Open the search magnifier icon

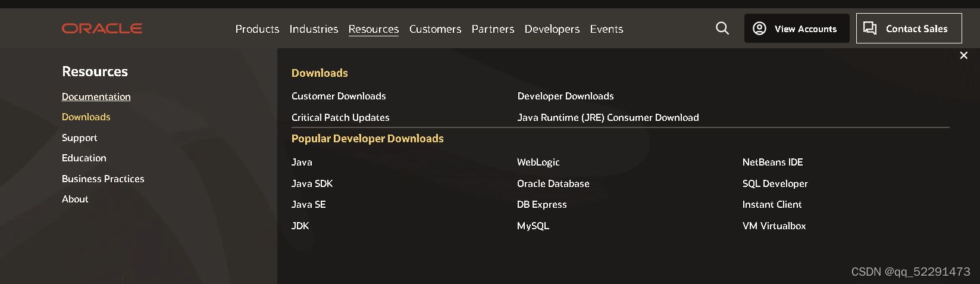click(722, 28)
